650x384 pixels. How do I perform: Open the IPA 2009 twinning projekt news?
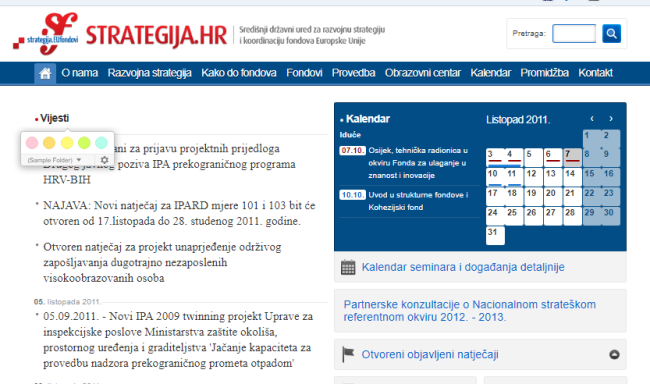(178, 340)
